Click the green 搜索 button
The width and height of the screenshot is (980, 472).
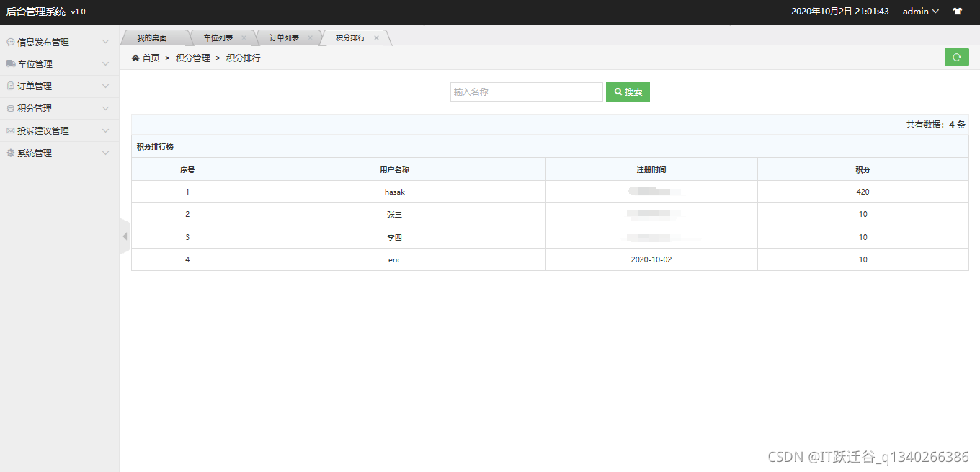point(628,92)
